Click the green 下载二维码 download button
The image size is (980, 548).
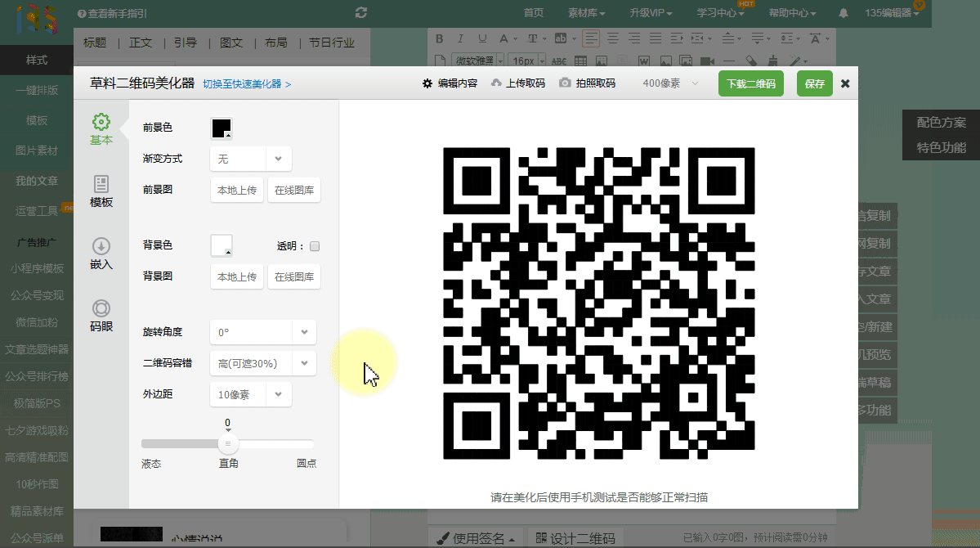pos(750,84)
